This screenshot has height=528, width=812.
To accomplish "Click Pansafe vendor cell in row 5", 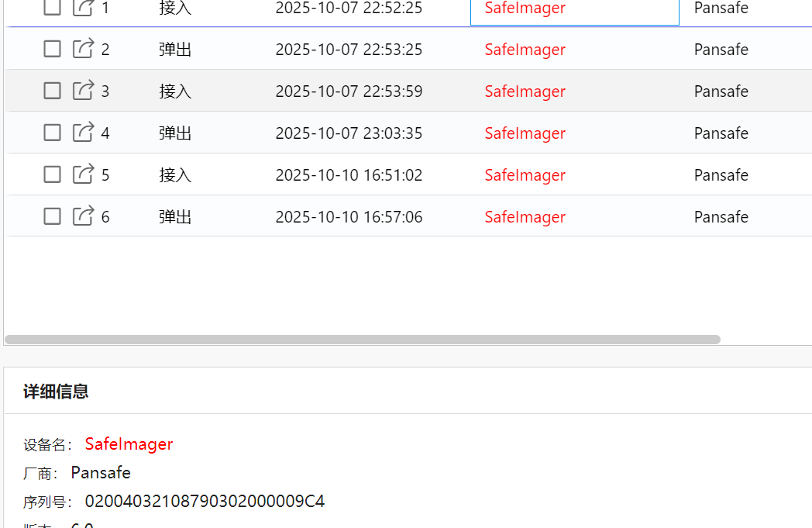I will pyautogui.click(x=721, y=175).
